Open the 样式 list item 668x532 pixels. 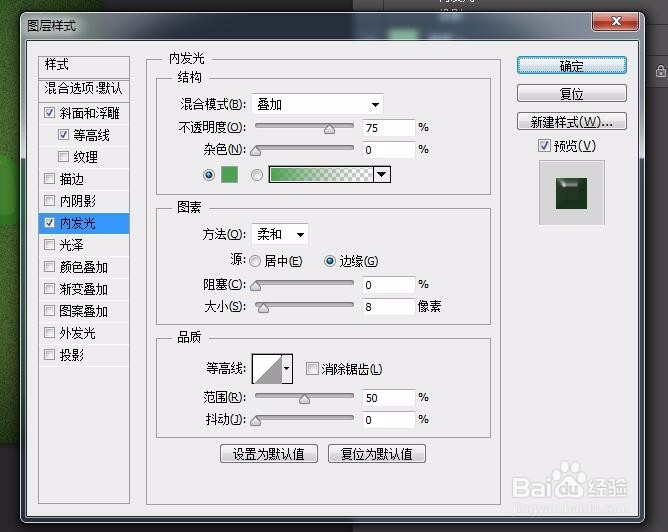click(x=84, y=65)
